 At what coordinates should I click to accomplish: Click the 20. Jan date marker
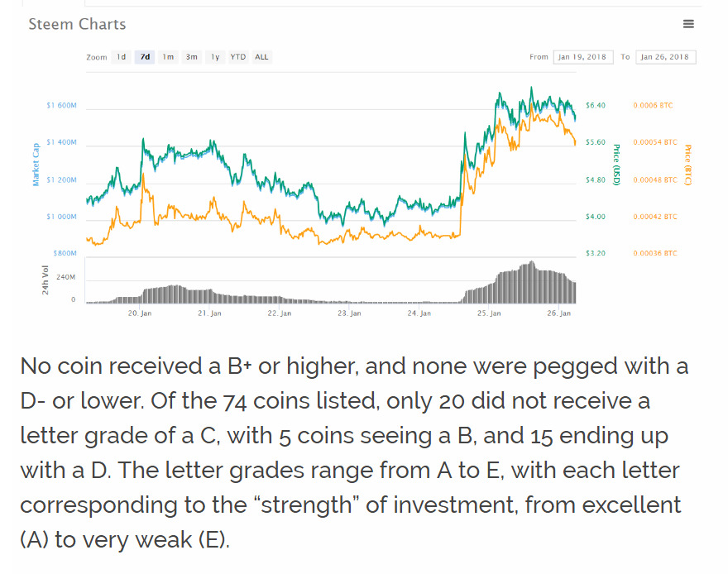point(140,314)
